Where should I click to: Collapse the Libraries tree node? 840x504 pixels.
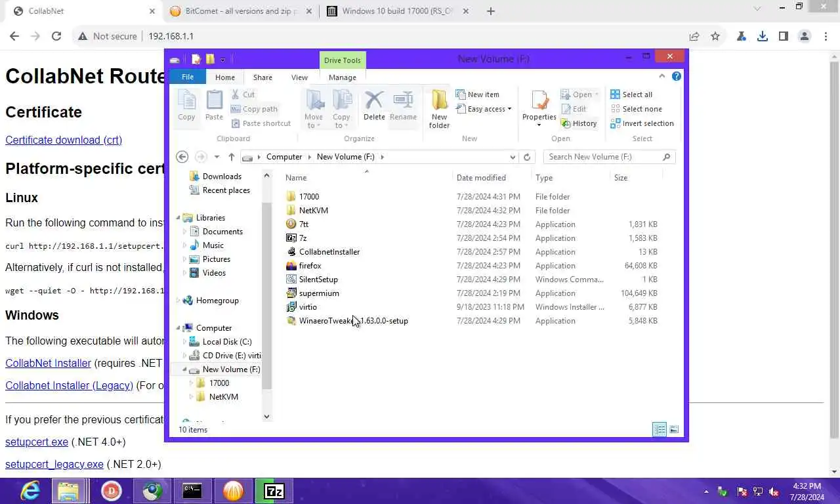[x=178, y=218]
